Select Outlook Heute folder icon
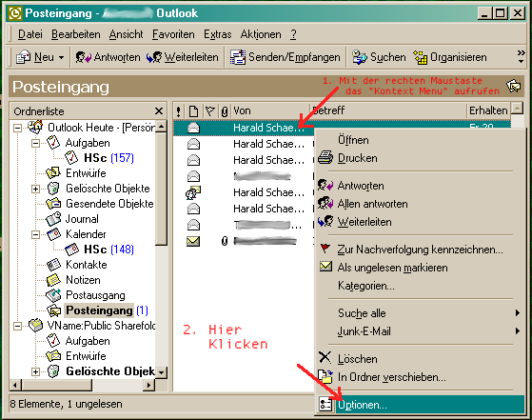 35,127
